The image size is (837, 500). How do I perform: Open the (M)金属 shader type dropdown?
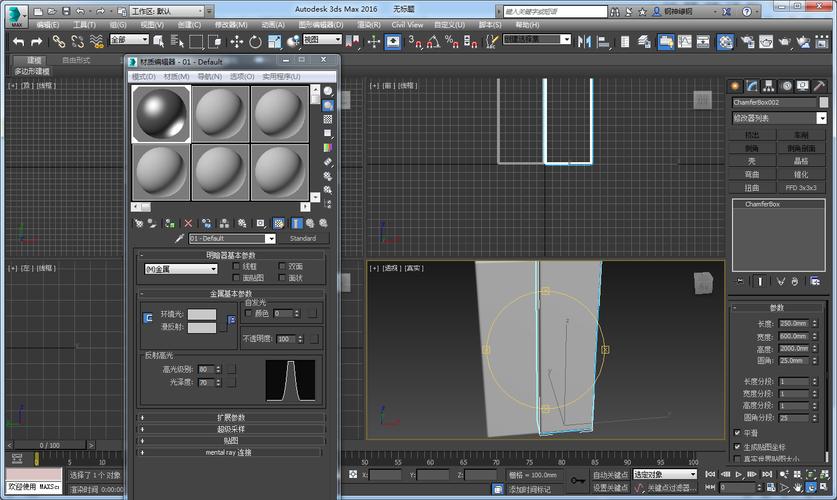click(x=181, y=269)
